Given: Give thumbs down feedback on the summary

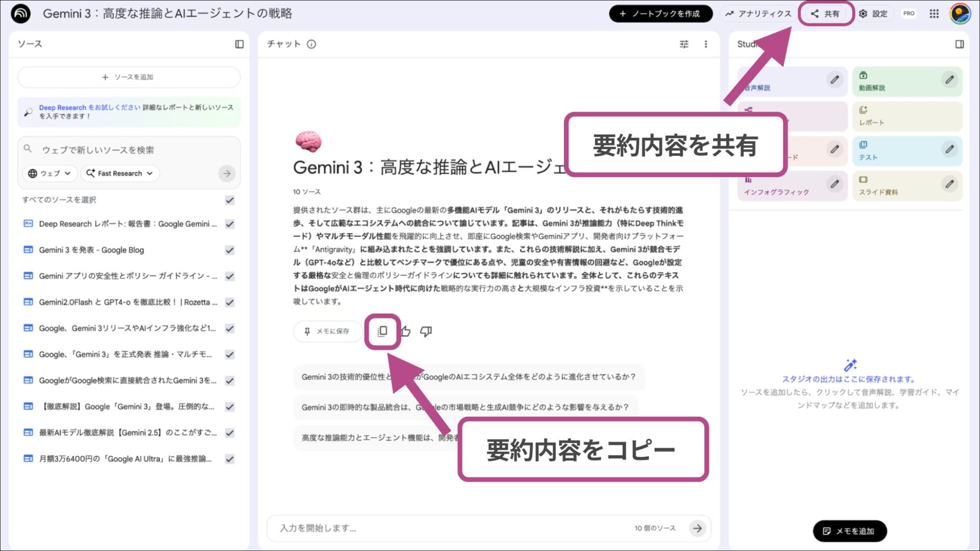Looking at the screenshot, I should [x=427, y=331].
